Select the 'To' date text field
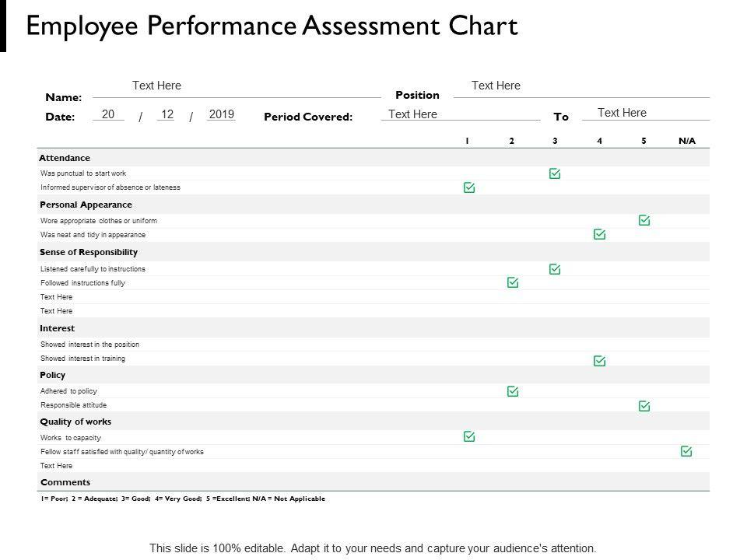 pyautogui.click(x=622, y=113)
